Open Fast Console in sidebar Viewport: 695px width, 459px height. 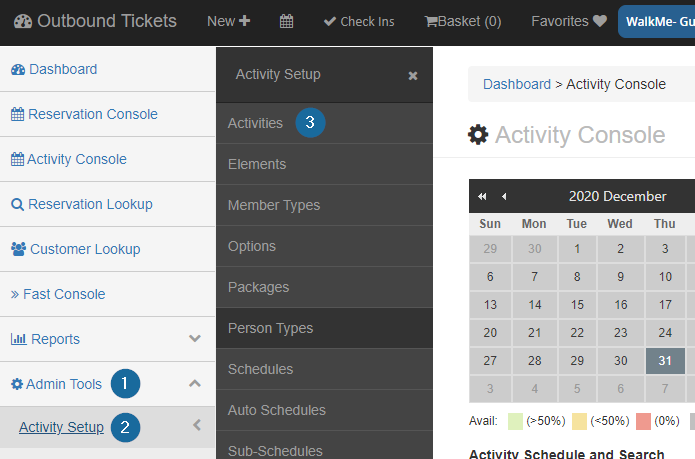pos(107,294)
